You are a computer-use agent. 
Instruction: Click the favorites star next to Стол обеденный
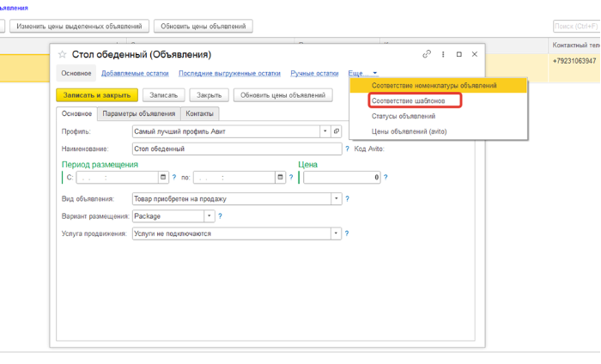pos(63,55)
